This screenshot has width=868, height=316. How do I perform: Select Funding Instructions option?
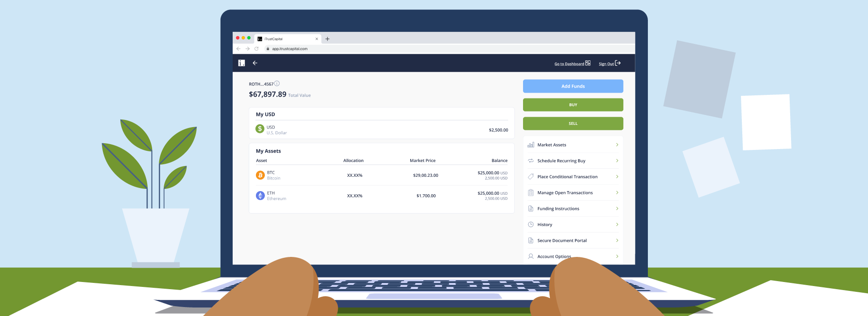pyautogui.click(x=558, y=209)
